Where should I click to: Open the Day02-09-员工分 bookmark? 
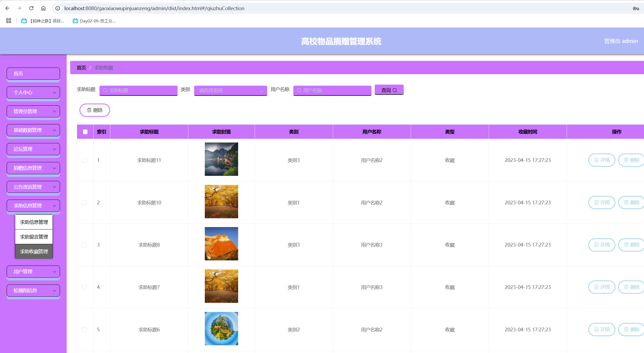(94, 21)
